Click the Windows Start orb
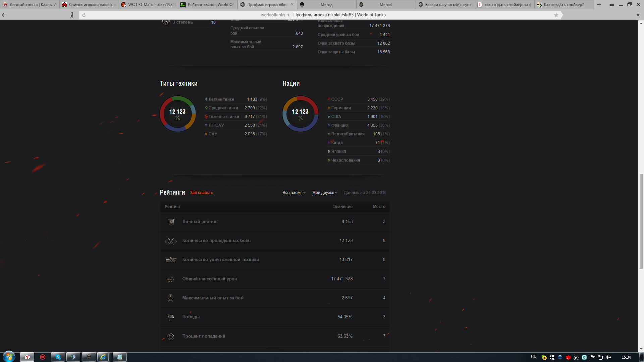Viewport: 644px width, 362px height. click(9, 356)
